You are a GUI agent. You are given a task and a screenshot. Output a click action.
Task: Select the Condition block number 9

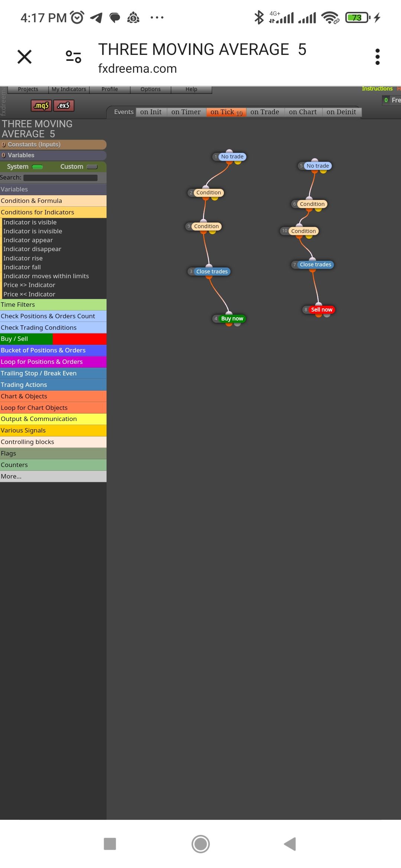click(206, 226)
